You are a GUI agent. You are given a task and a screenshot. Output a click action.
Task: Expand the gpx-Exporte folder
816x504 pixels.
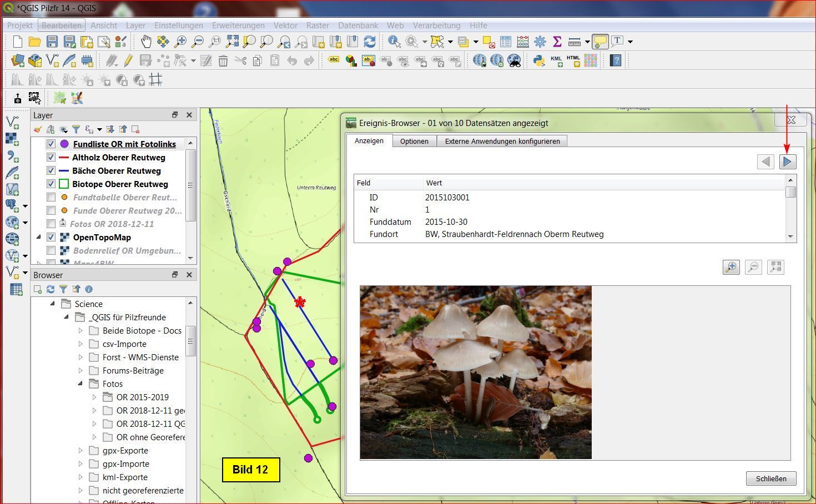pos(80,451)
